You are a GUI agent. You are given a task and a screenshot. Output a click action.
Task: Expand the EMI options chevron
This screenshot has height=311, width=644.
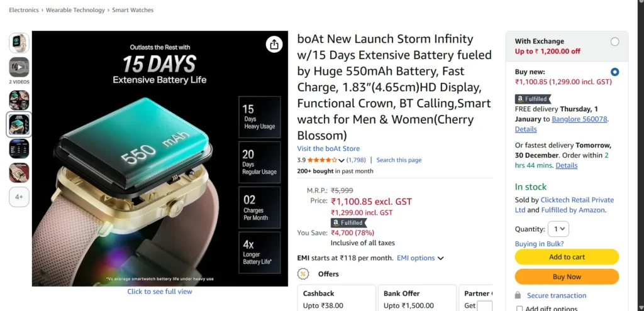(x=440, y=258)
